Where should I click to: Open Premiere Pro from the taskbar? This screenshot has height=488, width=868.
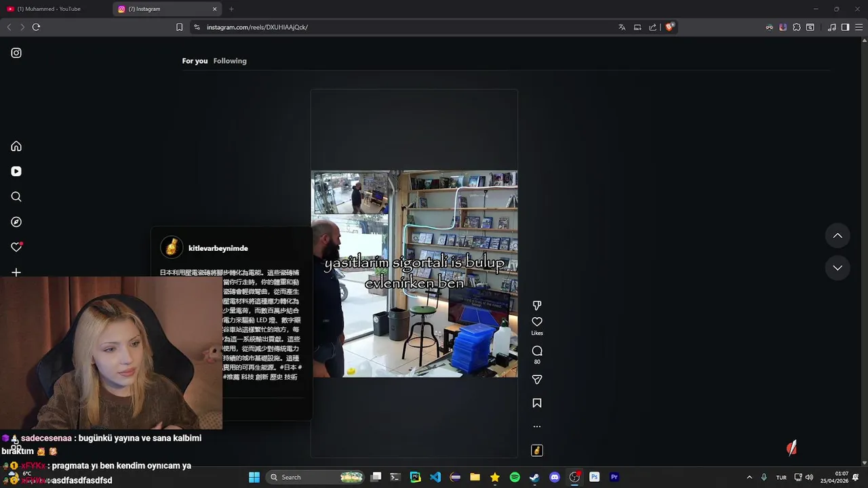(614, 477)
